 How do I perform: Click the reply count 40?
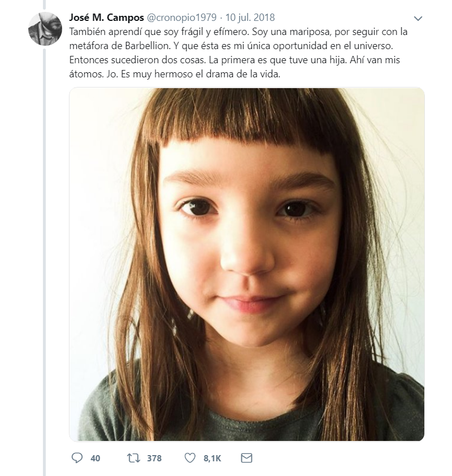(x=95, y=458)
